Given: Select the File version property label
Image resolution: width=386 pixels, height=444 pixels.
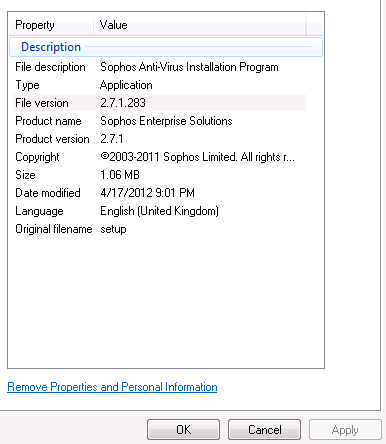Looking at the screenshot, I should click(42, 103).
